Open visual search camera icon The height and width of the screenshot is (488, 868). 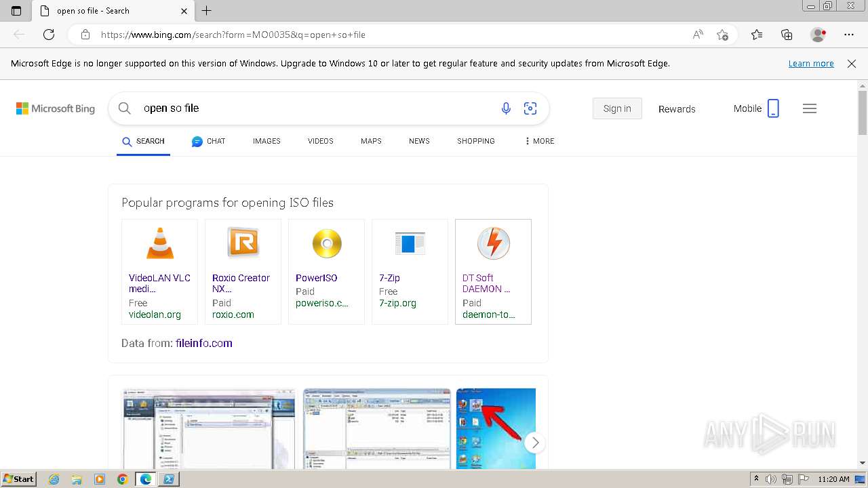tap(530, 108)
